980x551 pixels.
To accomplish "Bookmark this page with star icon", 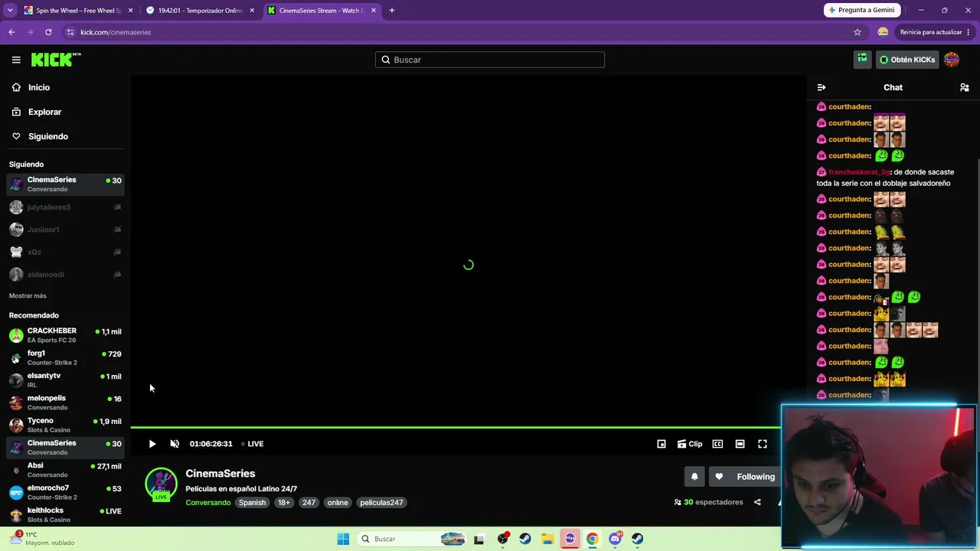I will click(x=857, y=32).
